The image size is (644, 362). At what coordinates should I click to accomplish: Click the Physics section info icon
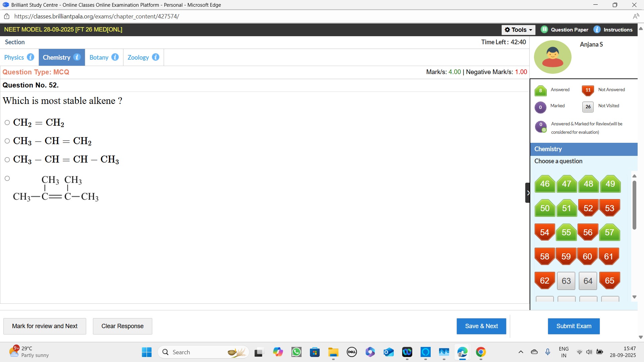point(31,57)
